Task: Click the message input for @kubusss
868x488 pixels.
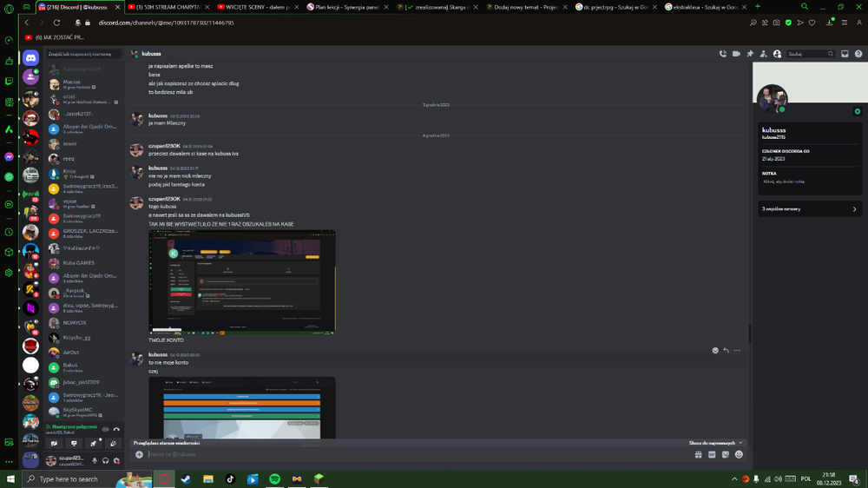Action: pos(418,454)
